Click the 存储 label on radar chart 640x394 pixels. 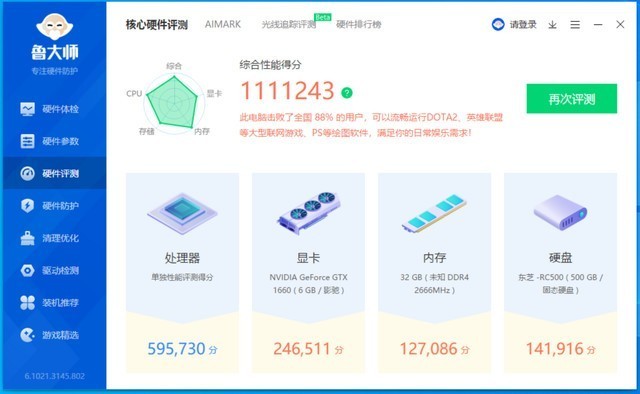(147, 131)
